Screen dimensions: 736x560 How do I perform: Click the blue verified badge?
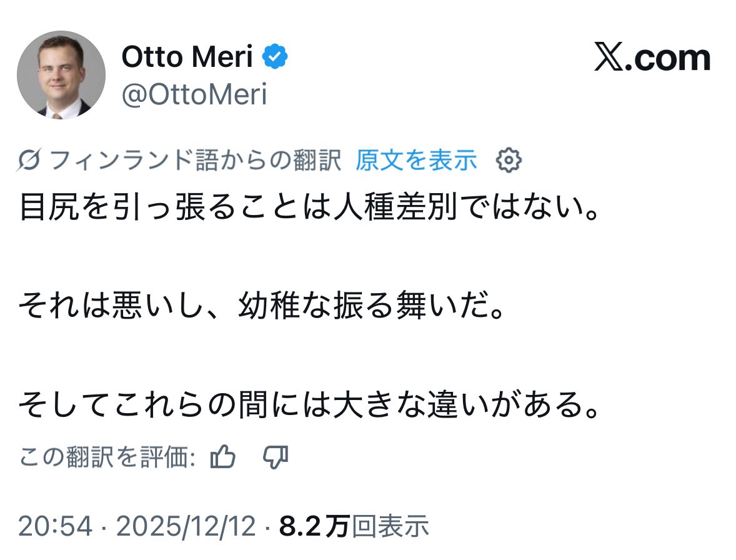coord(275,57)
